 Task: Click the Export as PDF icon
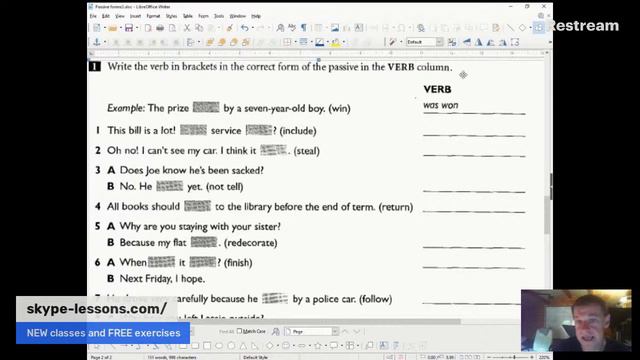148,28
